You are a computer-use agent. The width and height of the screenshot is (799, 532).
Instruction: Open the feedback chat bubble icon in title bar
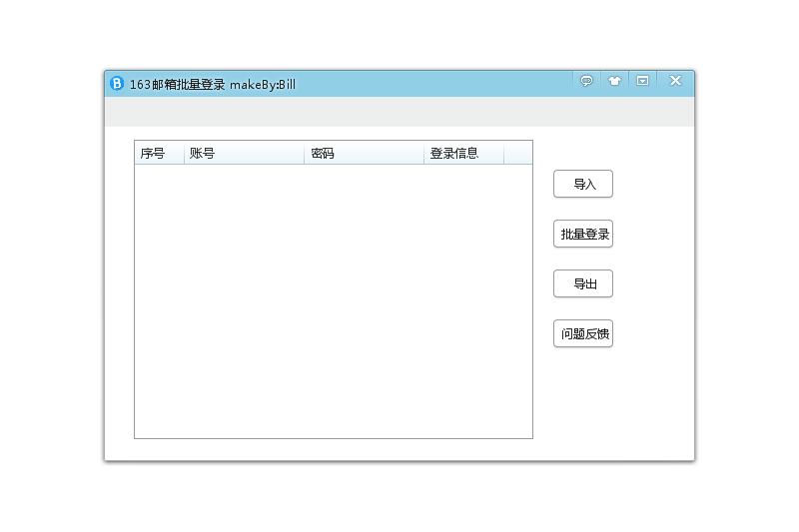[586, 81]
